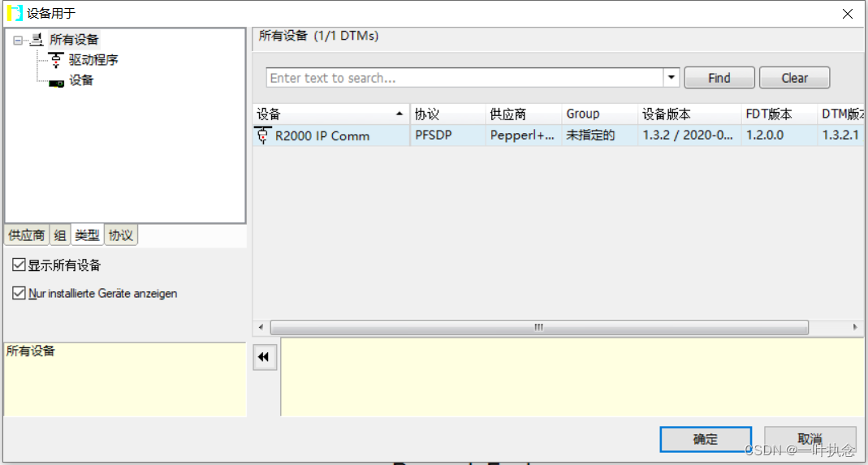
Task: Switch to the 组 tab
Action: 60,236
